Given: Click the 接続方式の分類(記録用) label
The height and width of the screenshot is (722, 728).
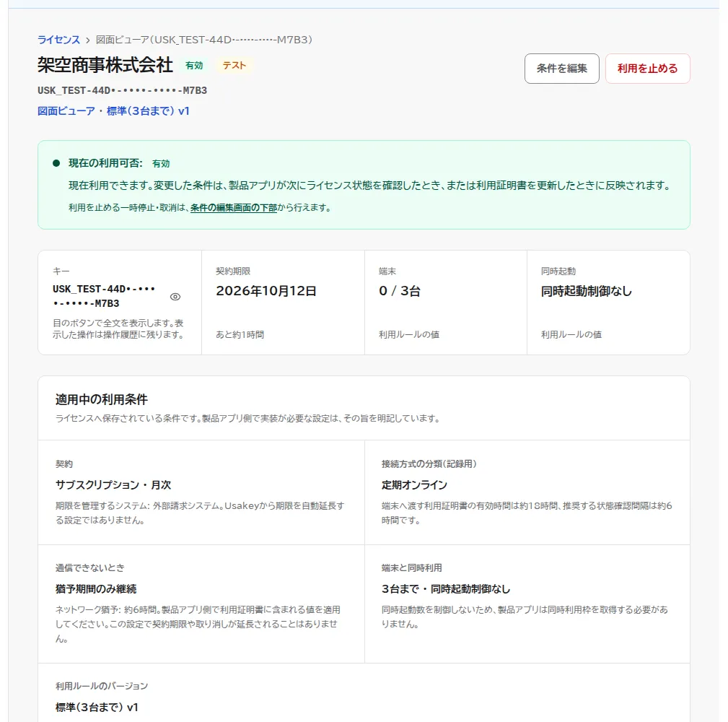Looking at the screenshot, I should (x=429, y=464).
